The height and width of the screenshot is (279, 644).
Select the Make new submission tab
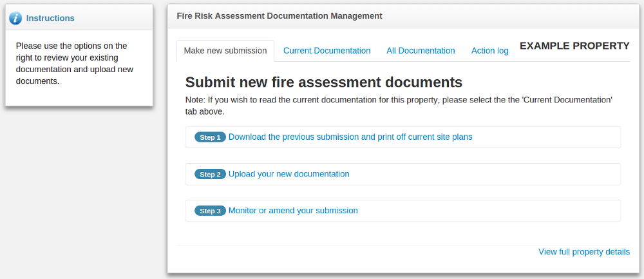coord(225,50)
